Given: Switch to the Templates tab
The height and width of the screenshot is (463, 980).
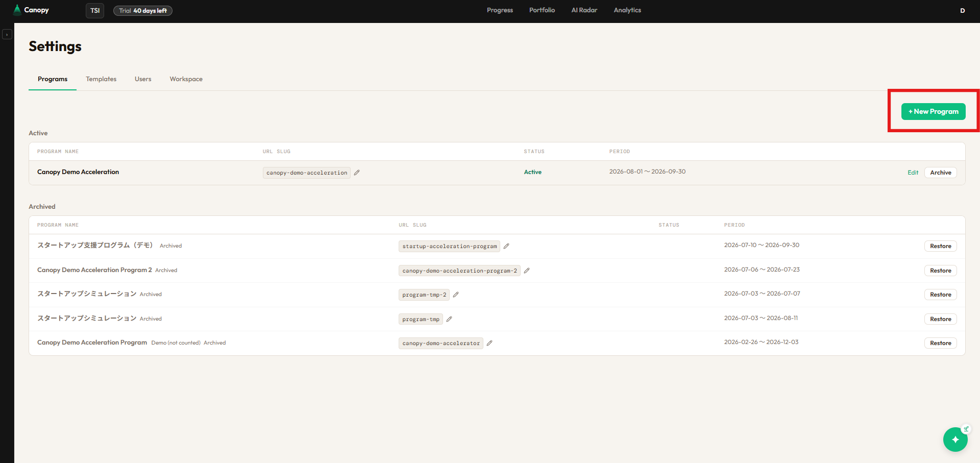Looking at the screenshot, I should point(101,79).
